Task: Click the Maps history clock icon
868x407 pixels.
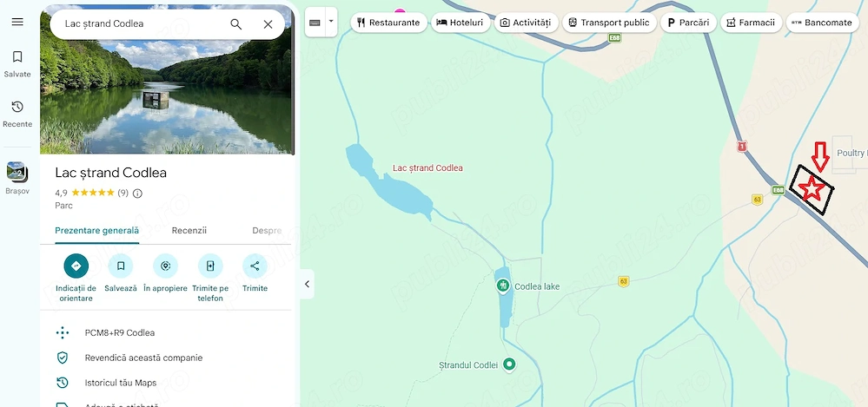Action: tap(63, 383)
